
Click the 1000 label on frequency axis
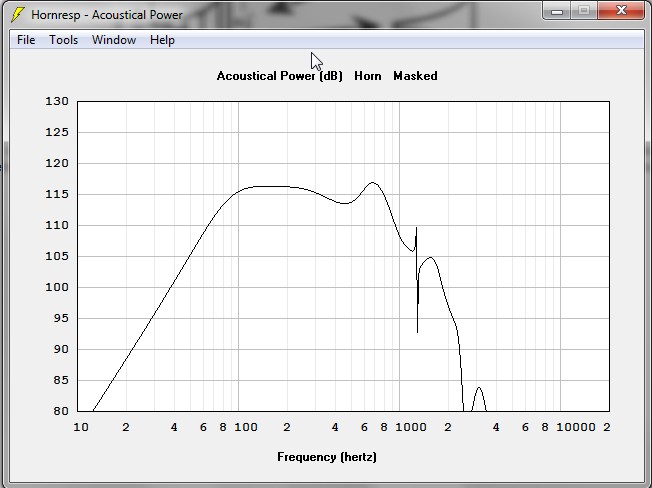coord(410,427)
